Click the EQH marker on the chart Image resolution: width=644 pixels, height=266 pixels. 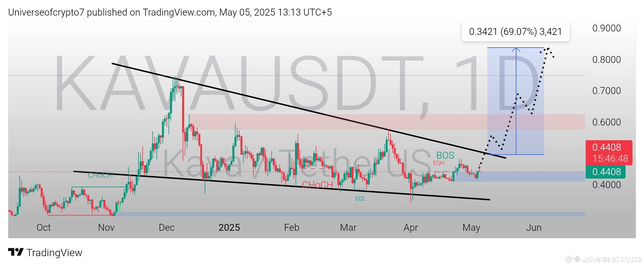439,163
